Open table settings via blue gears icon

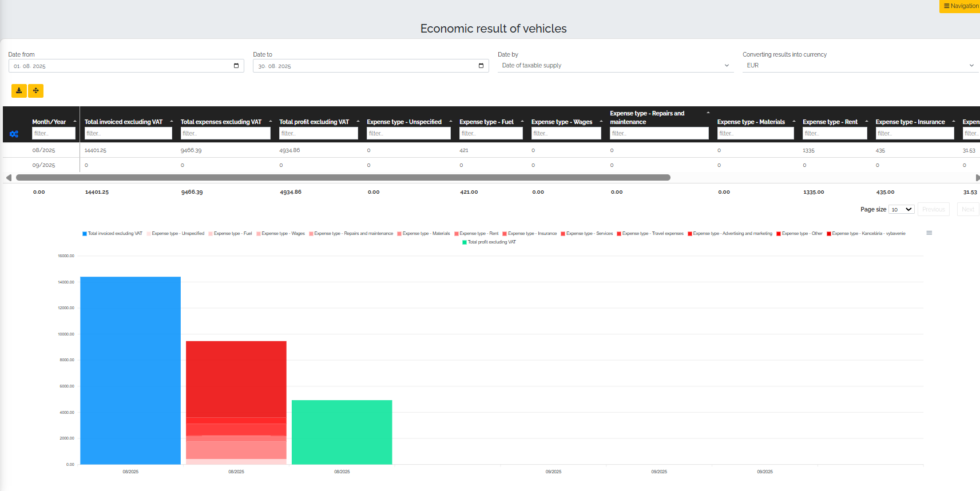coord(14,134)
